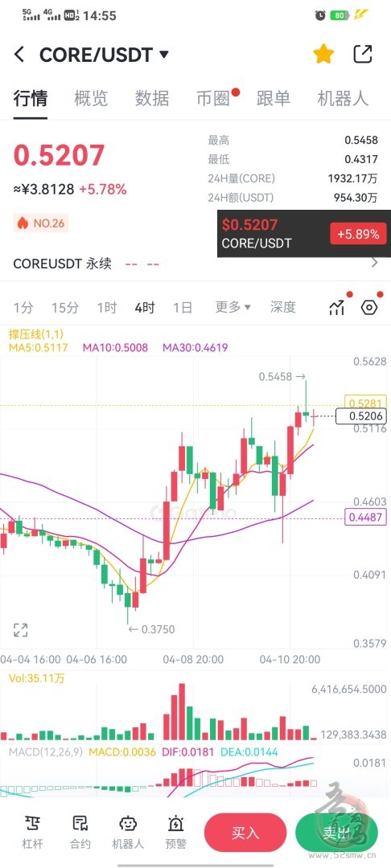Expand the 更多 timeframe dropdown
Viewport: 391px width, 868px height.
(233, 307)
